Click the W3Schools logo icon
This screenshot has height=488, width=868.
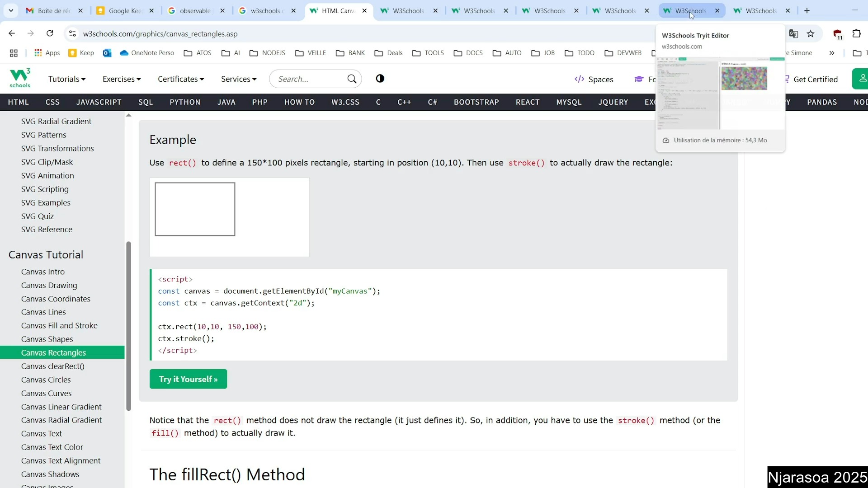pos(20,78)
